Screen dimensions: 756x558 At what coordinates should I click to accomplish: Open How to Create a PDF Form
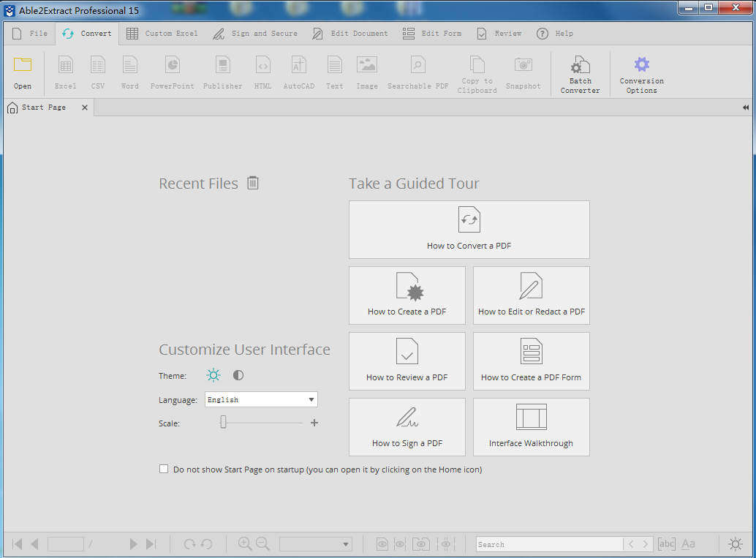(x=532, y=361)
